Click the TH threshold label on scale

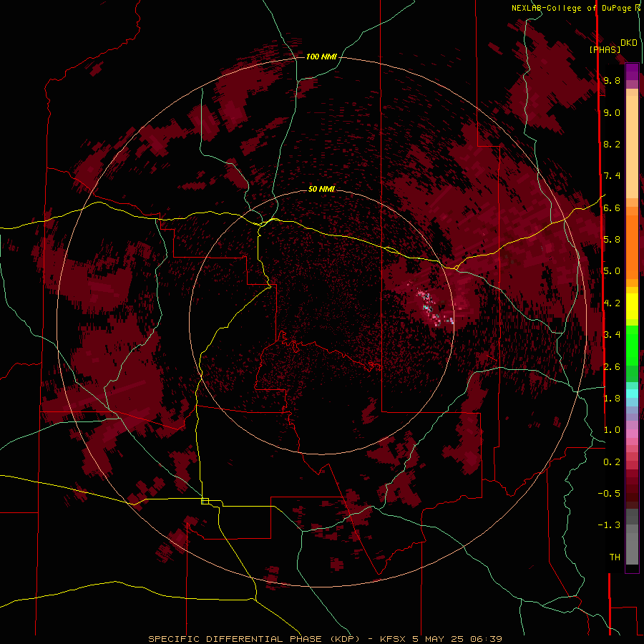[615, 557]
